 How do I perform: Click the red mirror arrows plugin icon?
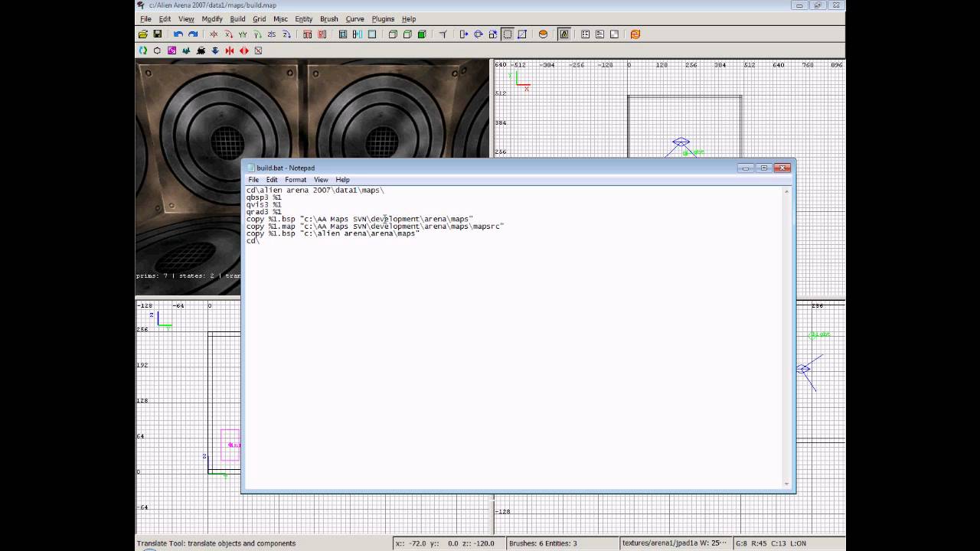click(x=230, y=51)
